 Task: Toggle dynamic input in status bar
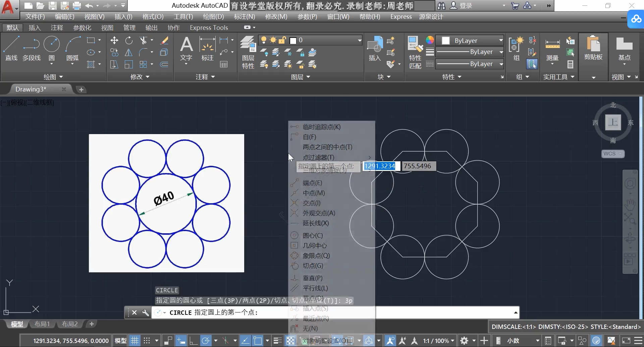coord(181,341)
